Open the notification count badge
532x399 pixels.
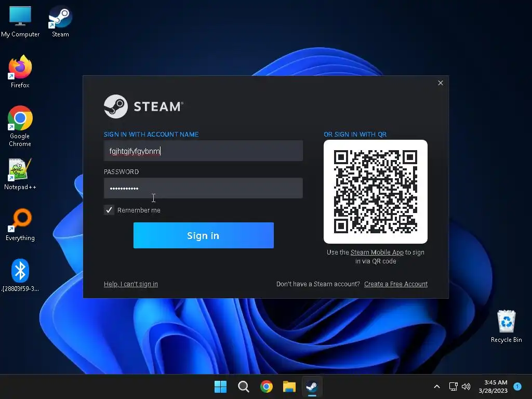(x=517, y=386)
